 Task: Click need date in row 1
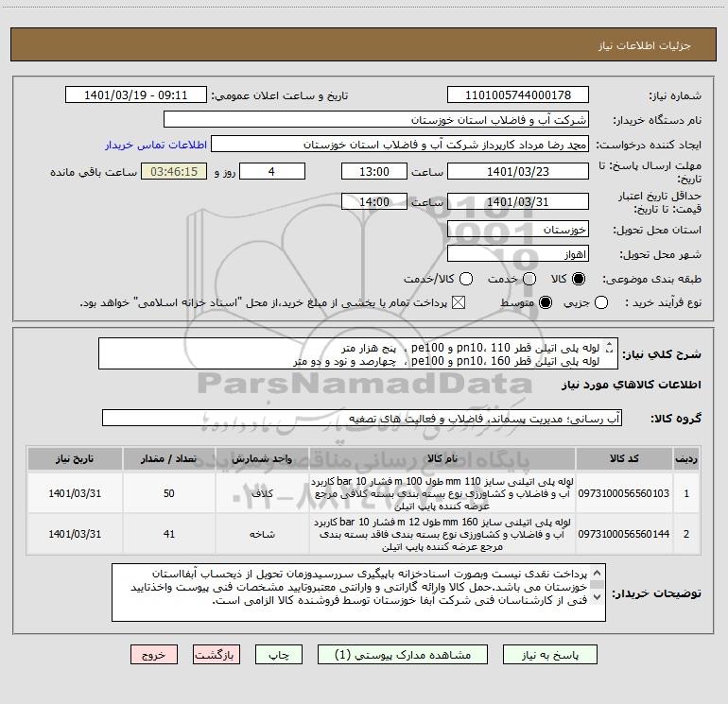click(x=75, y=493)
